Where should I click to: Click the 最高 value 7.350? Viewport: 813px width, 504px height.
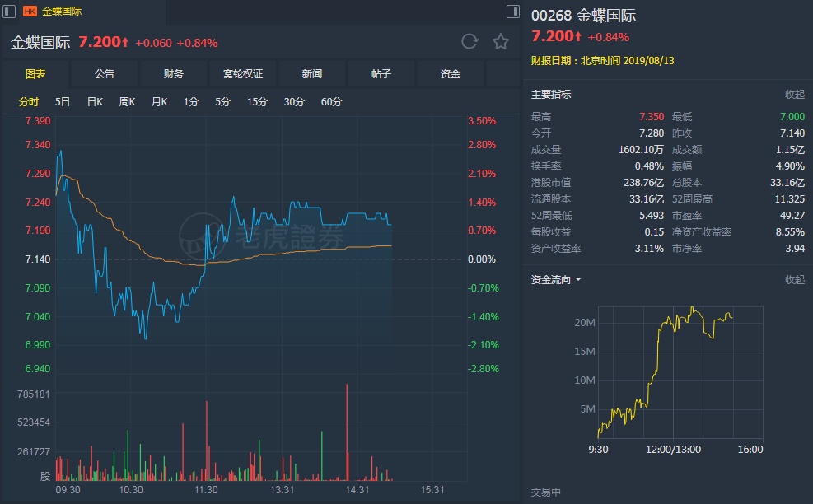652,117
